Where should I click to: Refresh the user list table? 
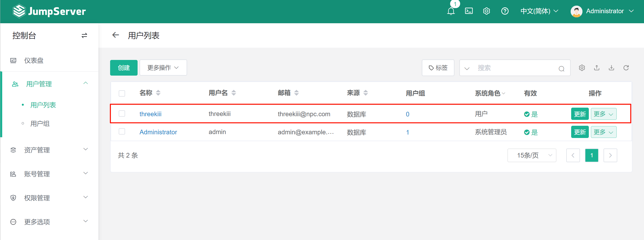click(626, 68)
